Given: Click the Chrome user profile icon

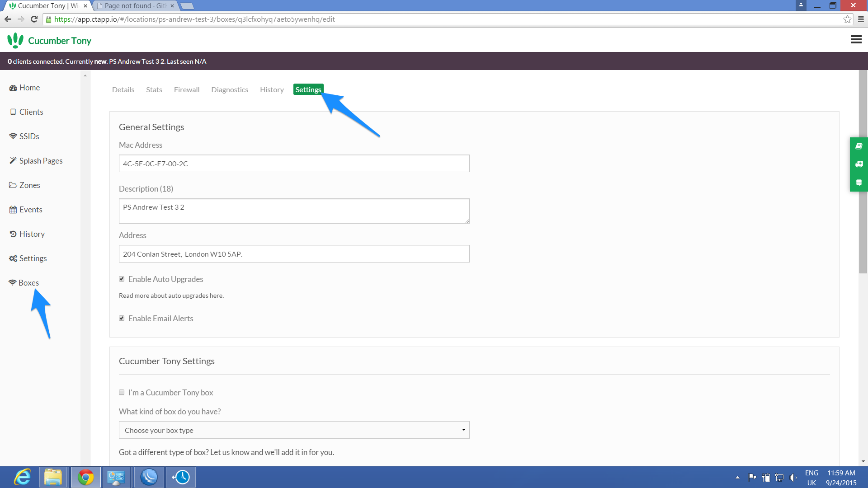Looking at the screenshot, I should point(801,5).
